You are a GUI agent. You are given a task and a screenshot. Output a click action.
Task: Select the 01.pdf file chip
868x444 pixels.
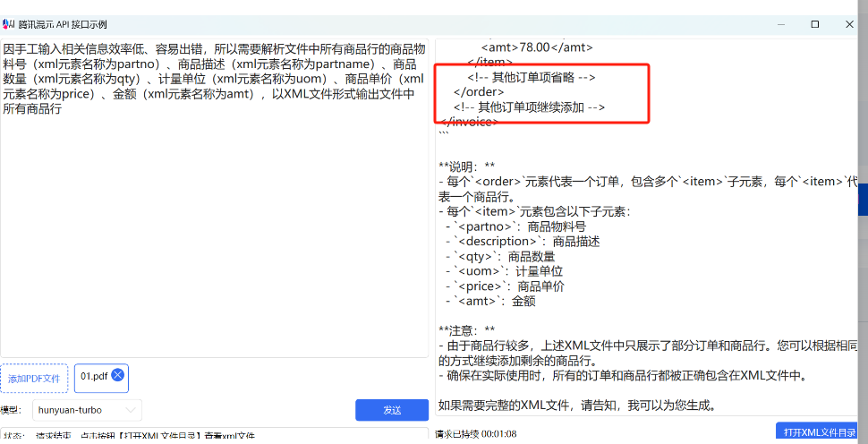pyautogui.click(x=101, y=378)
